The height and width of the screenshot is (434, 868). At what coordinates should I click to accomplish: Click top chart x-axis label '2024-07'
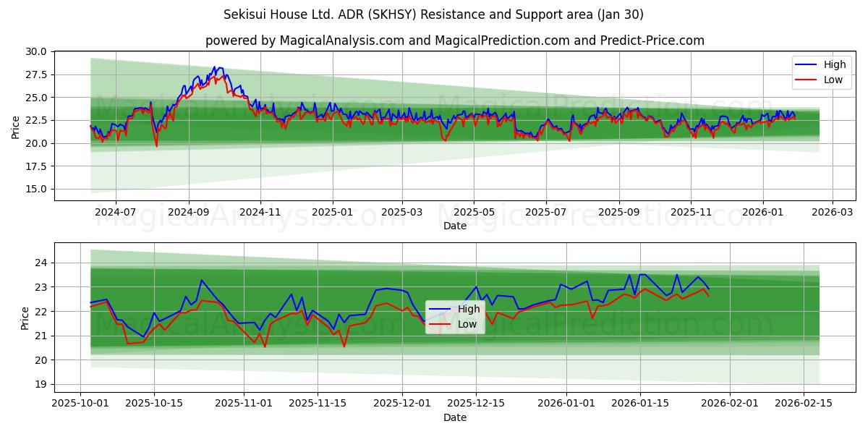click(x=115, y=213)
